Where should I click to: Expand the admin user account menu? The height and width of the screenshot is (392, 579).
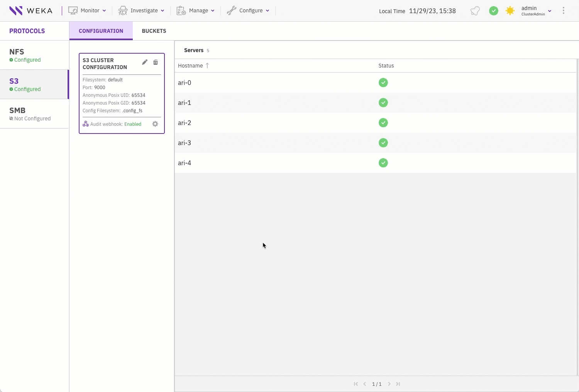pyautogui.click(x=536, y=11)
